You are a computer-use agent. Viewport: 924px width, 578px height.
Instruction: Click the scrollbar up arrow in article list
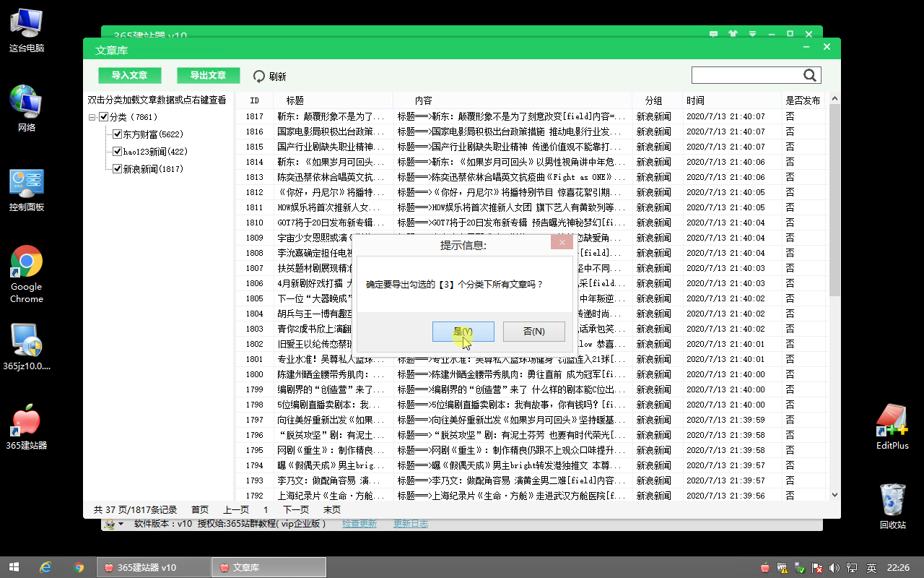click(x=835, y=100)
